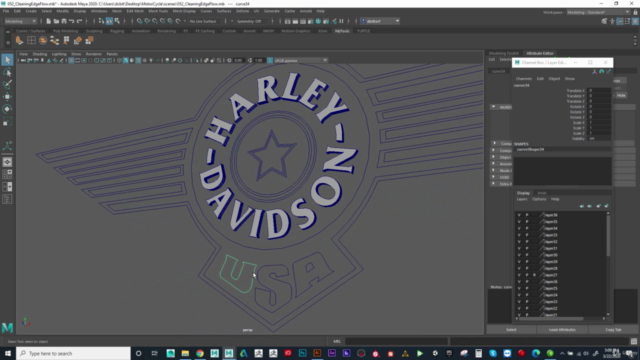Expand the Arnold section in Attribute Editor
This screenshot has width=640, height=360.
494,164
